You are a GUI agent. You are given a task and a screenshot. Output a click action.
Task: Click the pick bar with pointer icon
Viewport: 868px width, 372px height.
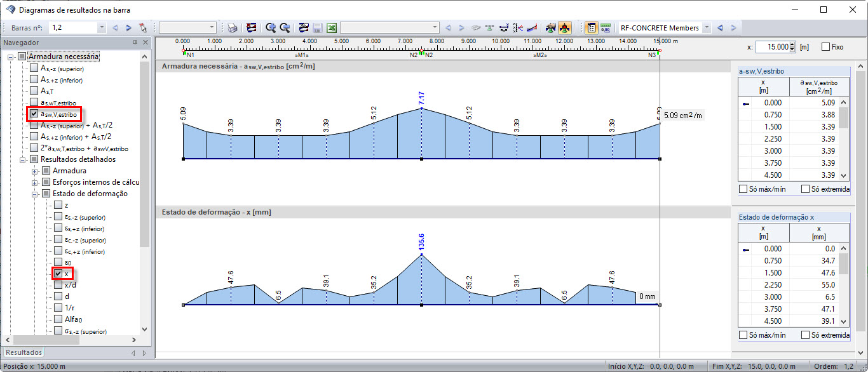coord(143,28)
